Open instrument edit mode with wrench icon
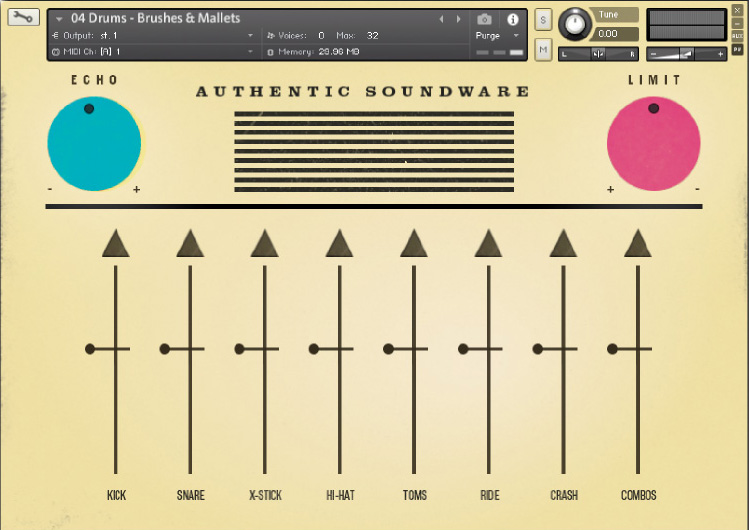Viewport: 749px width, 530px height. click(23, 18)
